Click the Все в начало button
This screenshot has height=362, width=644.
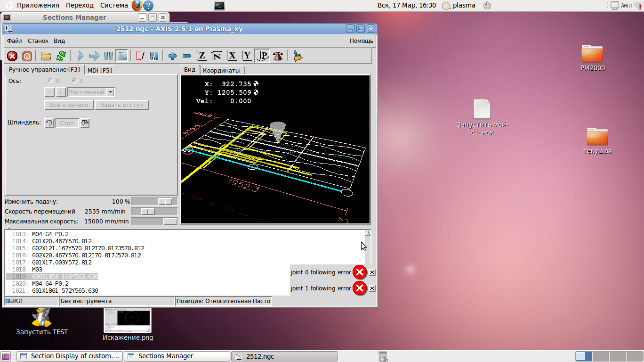coord(69,105)
